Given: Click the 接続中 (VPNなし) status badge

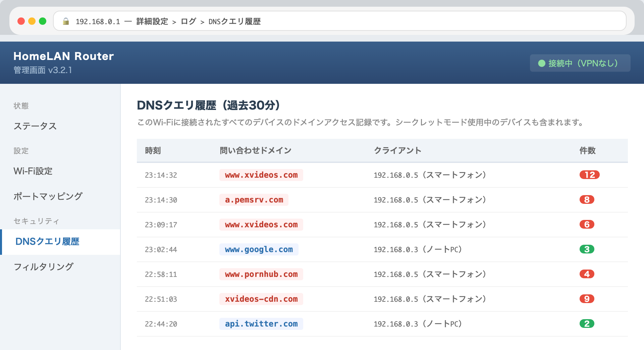Looking at the screenshot, I should click(x=580, y=63).
